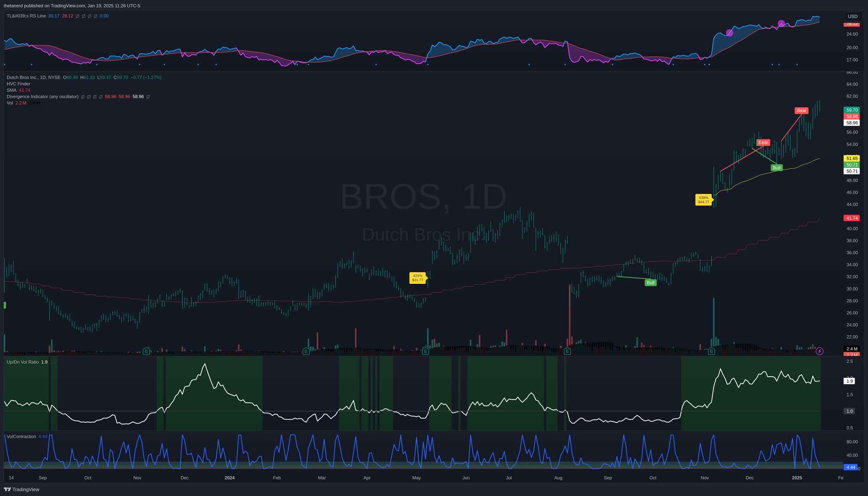This screenshot has width=868, height=496.
Task: Click the Mar label on time axis
Action: coord(322,478)
